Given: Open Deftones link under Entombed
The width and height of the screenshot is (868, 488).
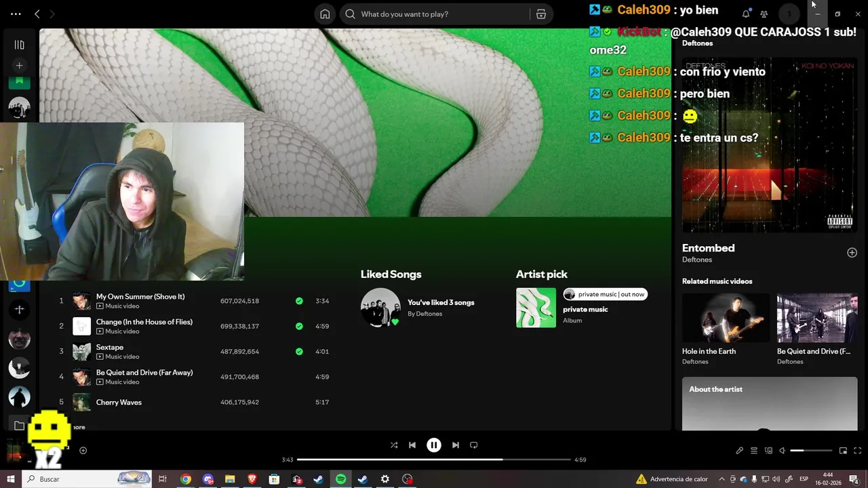Looking at the screenshot, I should 697,260.
